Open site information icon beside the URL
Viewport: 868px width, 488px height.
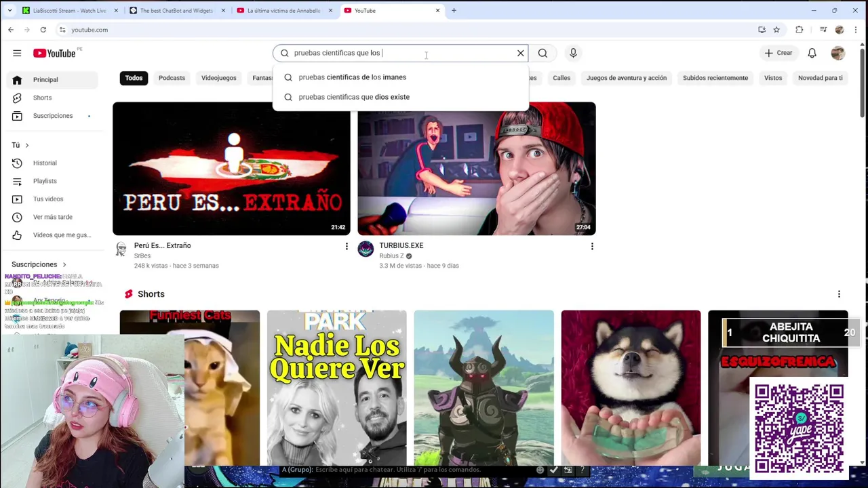(62, 30)
